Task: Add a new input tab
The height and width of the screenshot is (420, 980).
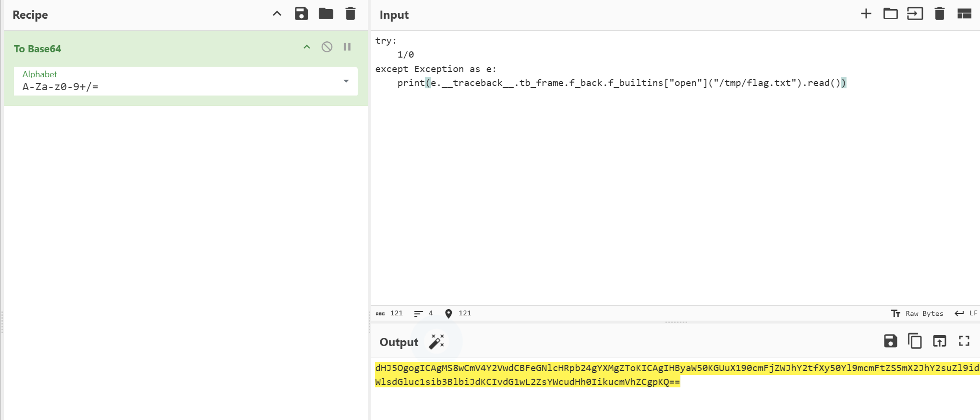Action: pyautogui.click(x=866, y=14)
